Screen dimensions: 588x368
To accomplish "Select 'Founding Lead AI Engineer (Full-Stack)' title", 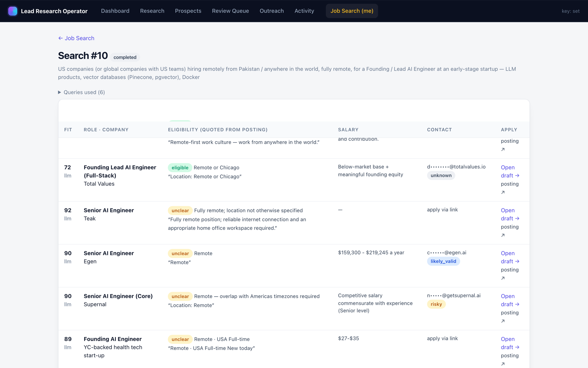I will point(120,171).
